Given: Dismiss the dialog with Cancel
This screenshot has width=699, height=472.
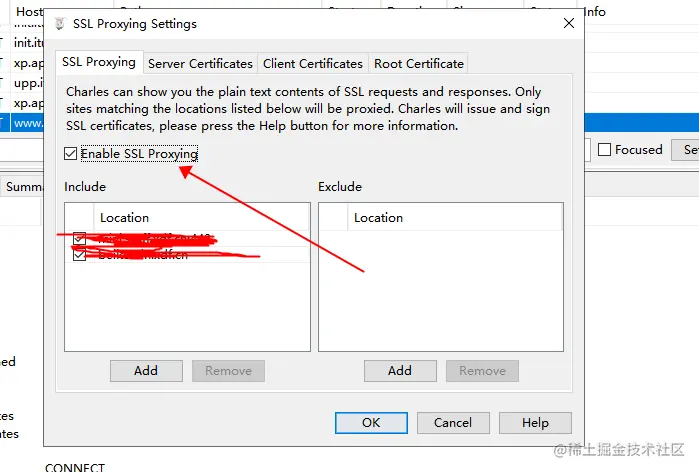Looking at the screenshot, I should point(453,423).
